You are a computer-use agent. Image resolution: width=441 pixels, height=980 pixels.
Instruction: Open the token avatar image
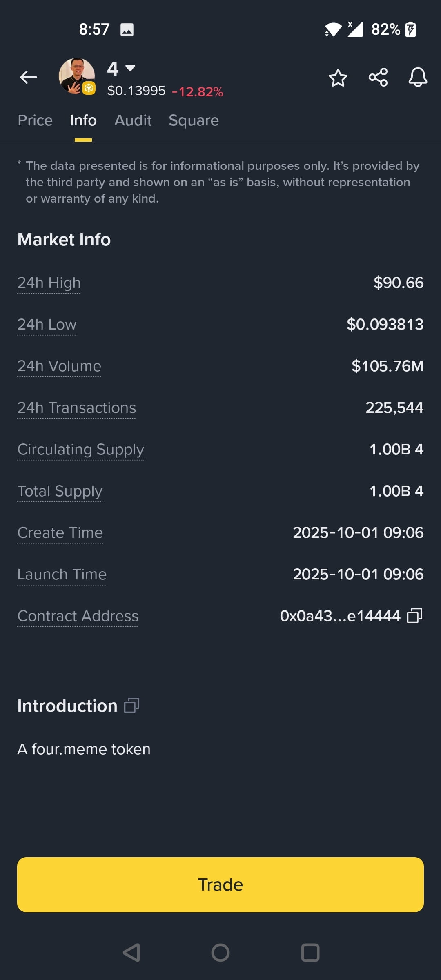tap(77, 76)
